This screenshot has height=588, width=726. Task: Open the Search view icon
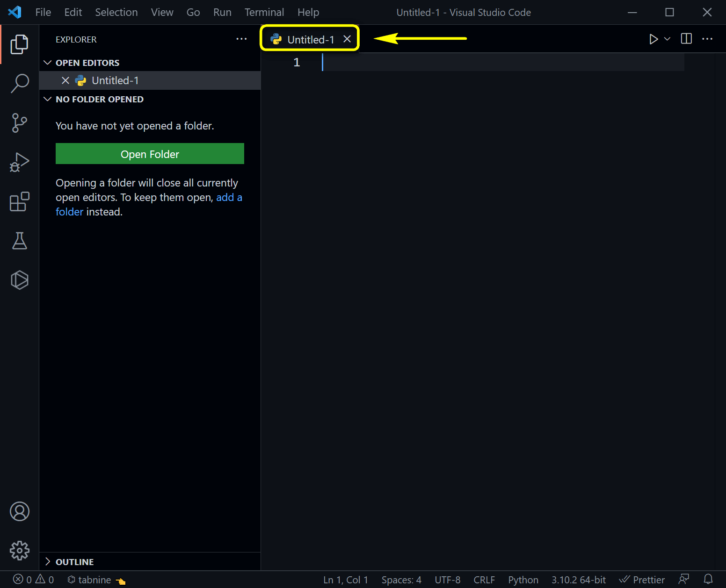(19, 84)
